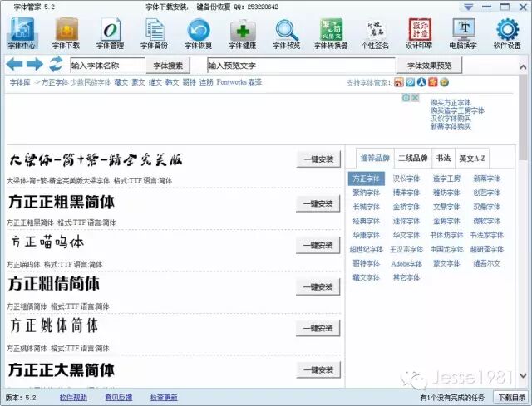Image resolution: width=532 pixels, height=406 pixels.
Task: Close the advertisement with the X icon
Action: [415, 98]
